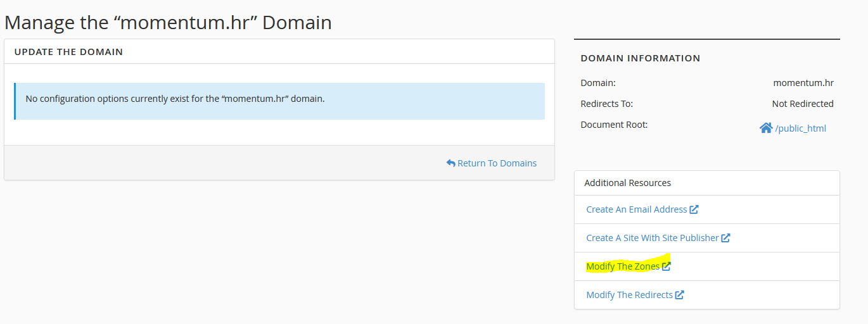The width and height of the screenshot is (868, 324).
Task: Go back via Return To Domains
Action: pos(497,163)
